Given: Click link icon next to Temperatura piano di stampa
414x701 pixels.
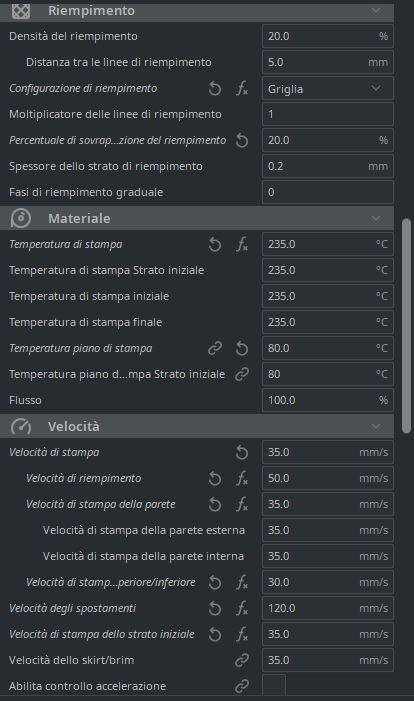Looking at the screenshot, I should (x=215, y=348).
